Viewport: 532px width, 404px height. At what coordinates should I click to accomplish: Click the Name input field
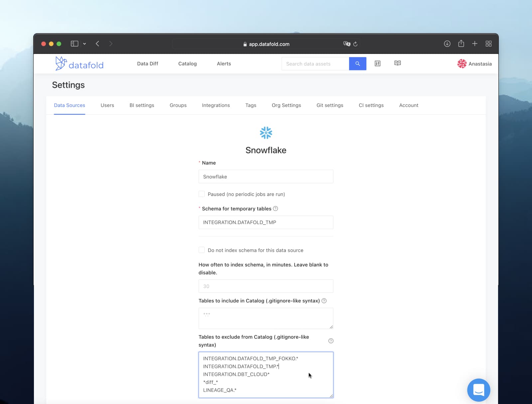click(x=266, y=177)
